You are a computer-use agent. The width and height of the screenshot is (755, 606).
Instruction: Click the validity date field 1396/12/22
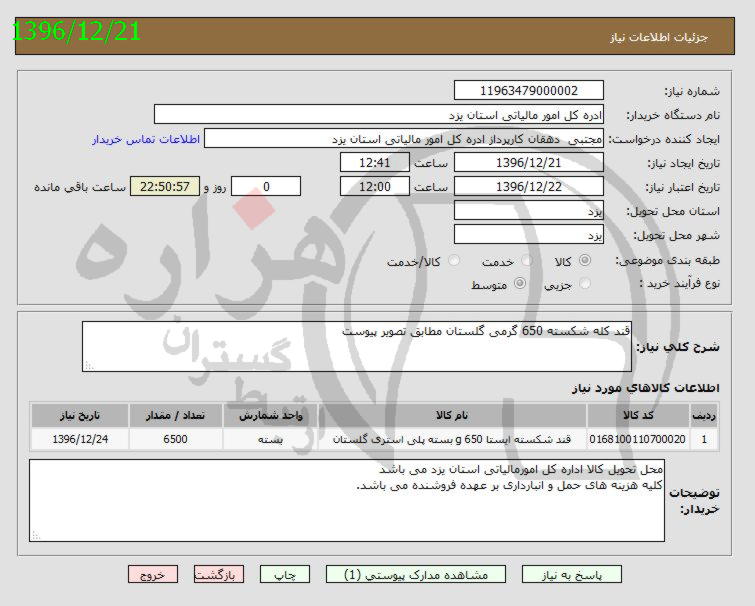(x=529, y=186)
